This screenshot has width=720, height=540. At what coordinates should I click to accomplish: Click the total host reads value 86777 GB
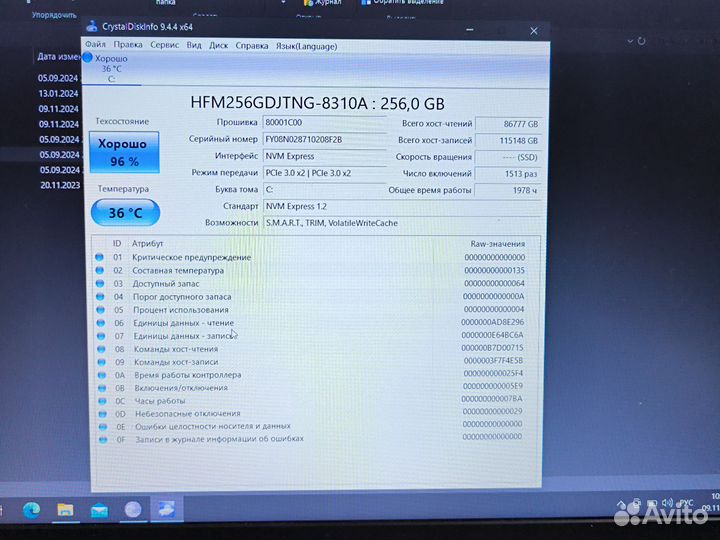point(508,124)
